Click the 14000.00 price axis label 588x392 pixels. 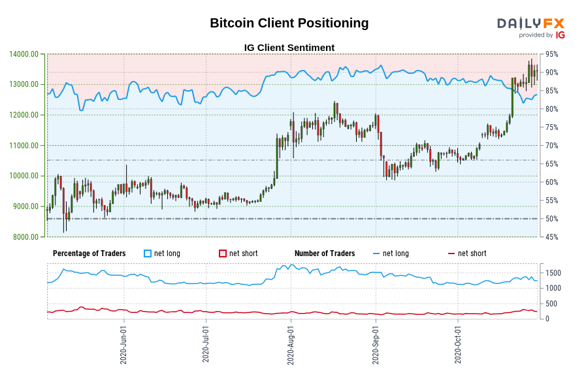click(x=24, y=54)
